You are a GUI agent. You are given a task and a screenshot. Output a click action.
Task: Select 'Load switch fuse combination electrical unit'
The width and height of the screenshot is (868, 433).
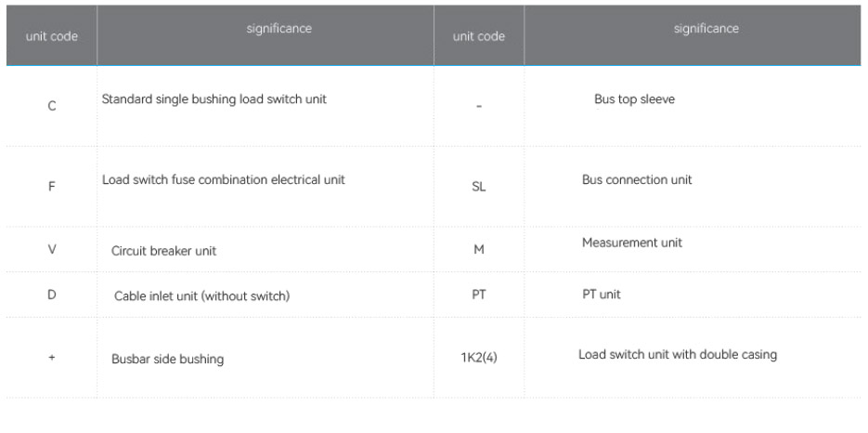pyautogui.click(x=223, y=179)
